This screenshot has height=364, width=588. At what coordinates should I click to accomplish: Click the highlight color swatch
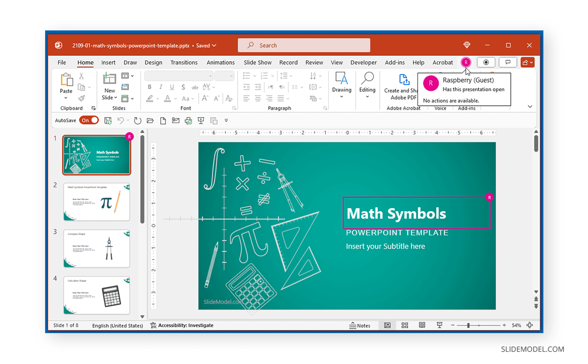coord(150,98)
